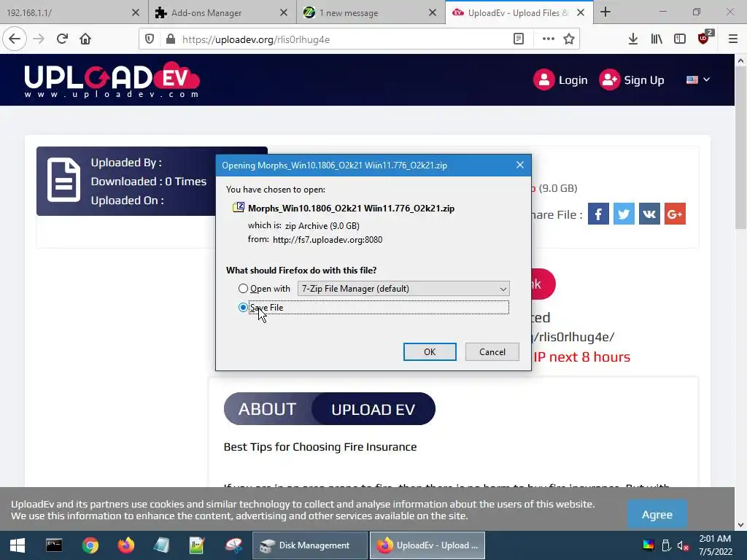Open the Library bookmarks icon
747x560 pixels.
click(657, 39)
